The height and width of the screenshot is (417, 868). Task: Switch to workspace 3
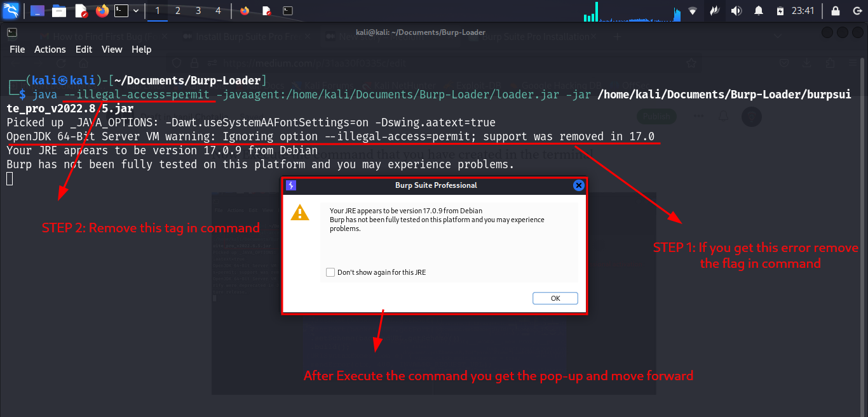tap(198, 11)
